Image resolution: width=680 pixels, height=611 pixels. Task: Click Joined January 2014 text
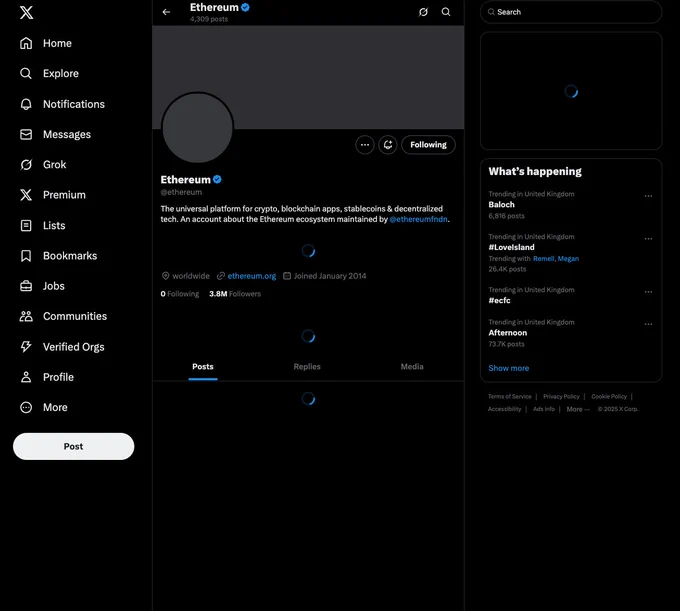[x=330, y=276]
